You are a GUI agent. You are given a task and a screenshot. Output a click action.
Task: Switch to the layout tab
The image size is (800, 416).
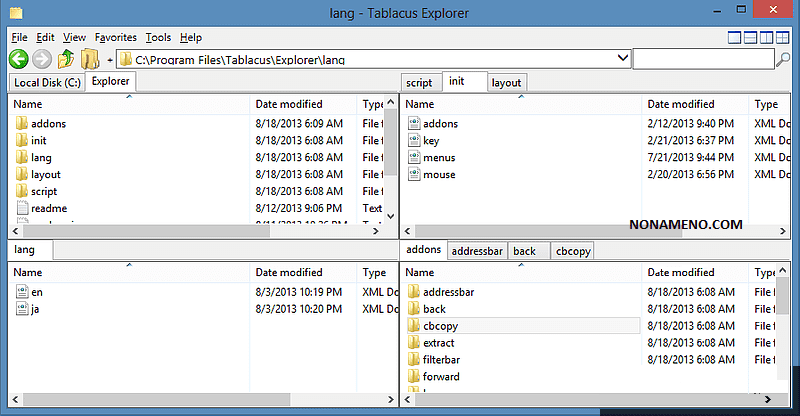coord(506,83)
